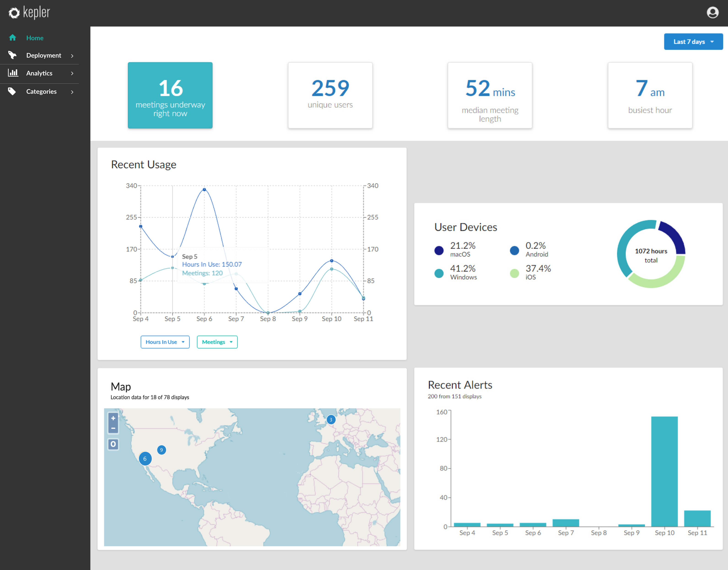Click the Home house icon

pos(13,38)
